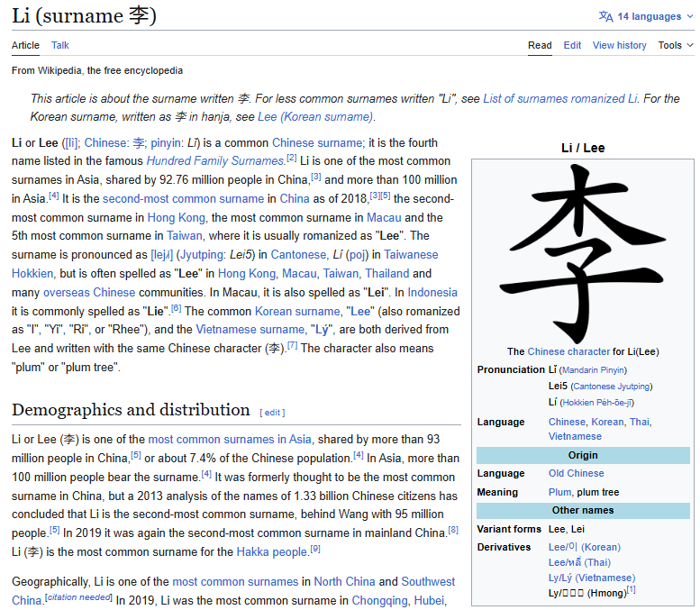Click the Chinese language link in infobox
The image size is (700, 610).
pos(567,422)
